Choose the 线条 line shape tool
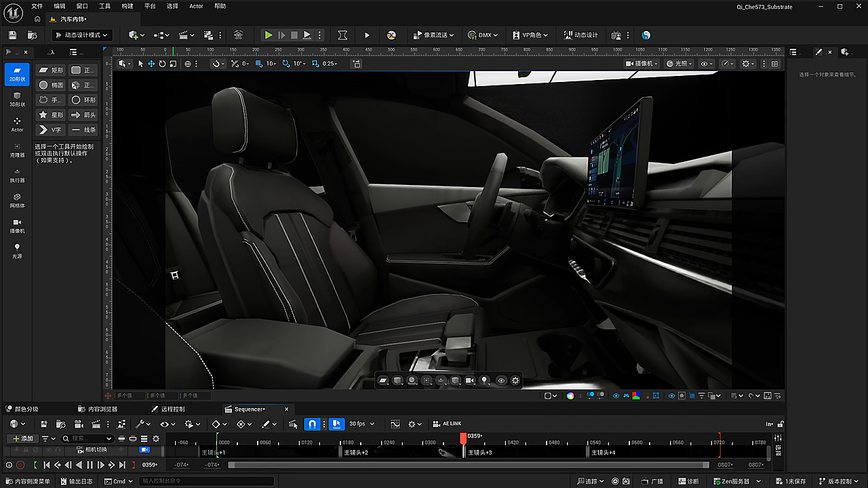The image size is (868, 488). click(83, 129)
